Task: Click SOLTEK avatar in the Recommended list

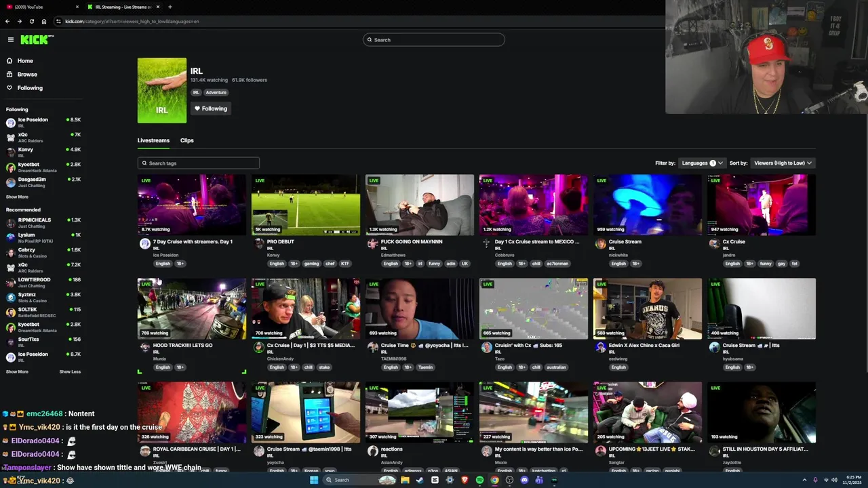Action: coord(11,312)
